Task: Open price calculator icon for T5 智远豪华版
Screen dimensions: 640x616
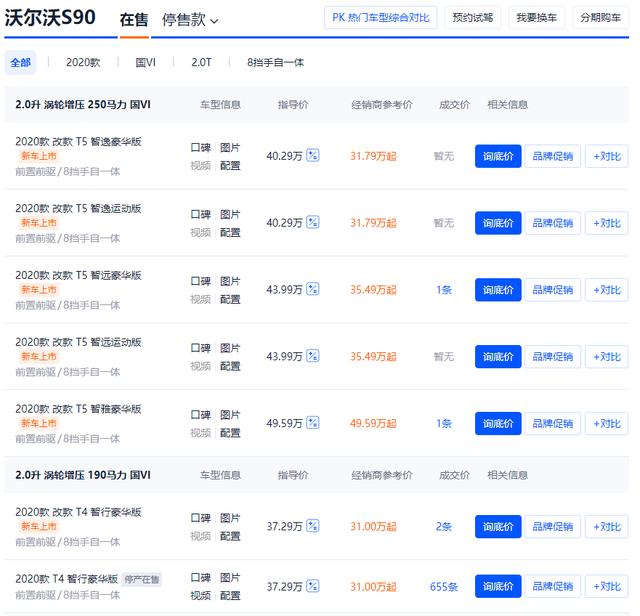Action: point(313,289)
